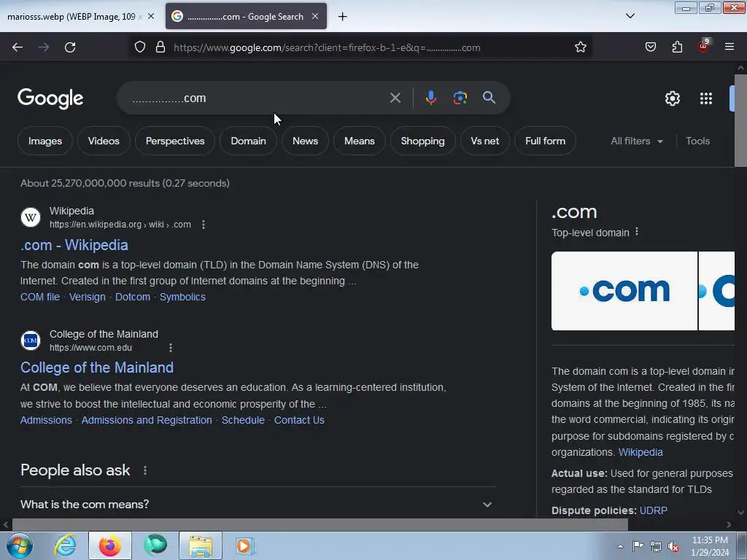Open more options for College of the Mainland result
This screenshot has height=560, width=747.
tap(171, 348)
